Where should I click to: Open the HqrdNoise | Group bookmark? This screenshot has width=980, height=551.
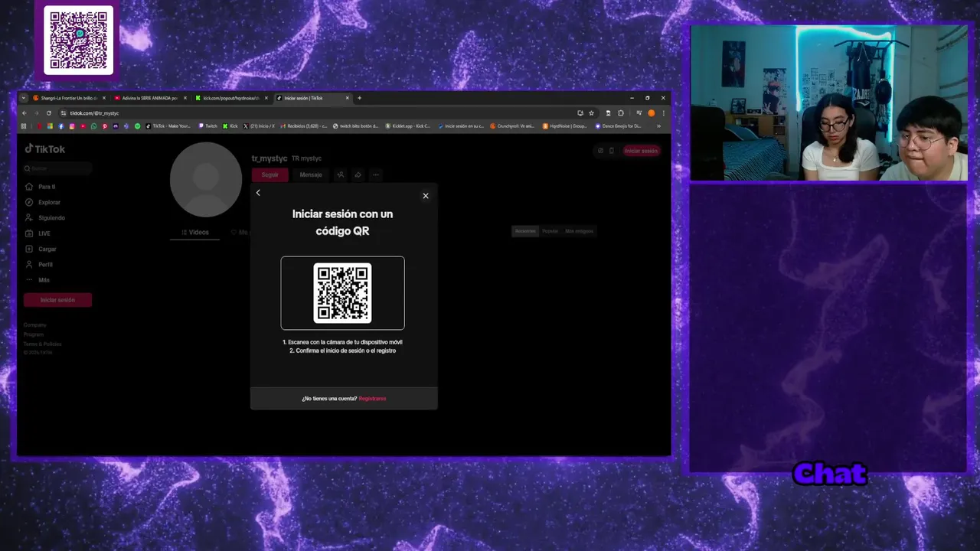pos(564,126)
